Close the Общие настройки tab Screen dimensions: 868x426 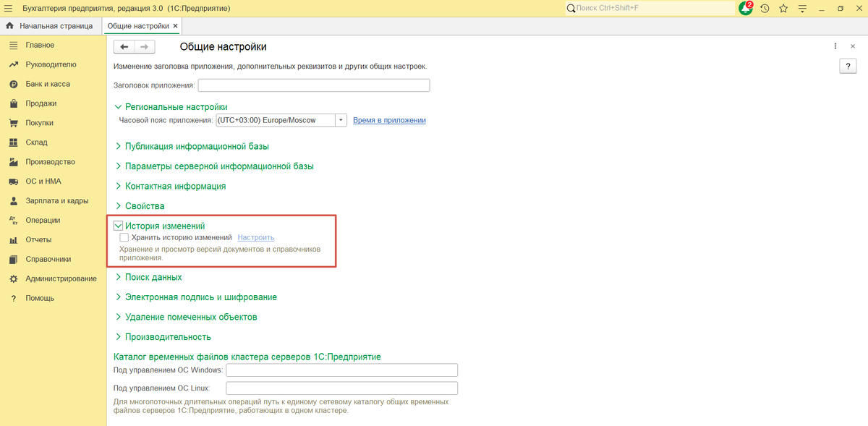176,26
